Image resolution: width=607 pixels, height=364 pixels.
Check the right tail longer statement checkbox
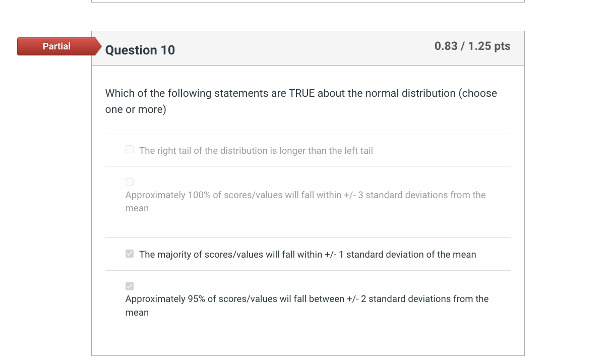[x=130, y=149]
